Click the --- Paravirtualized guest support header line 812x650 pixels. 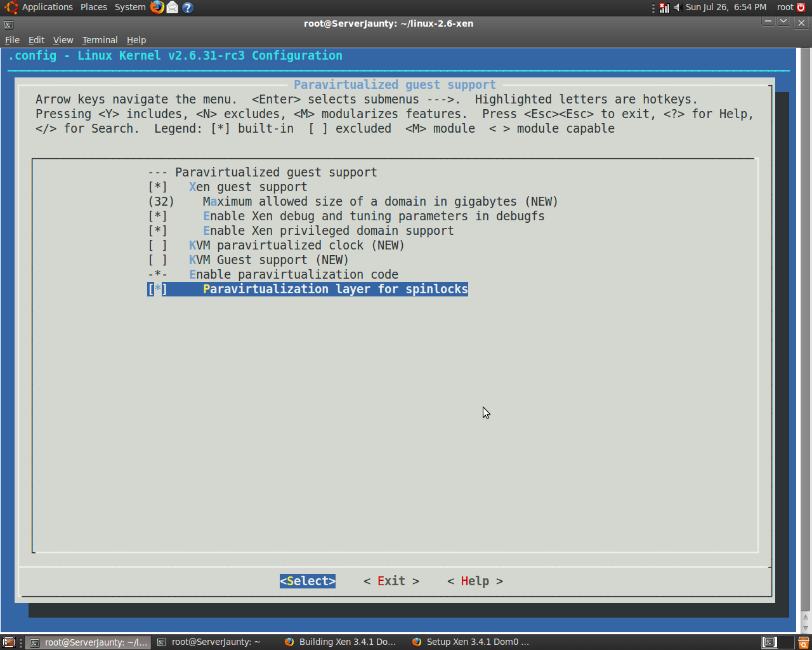263,173
